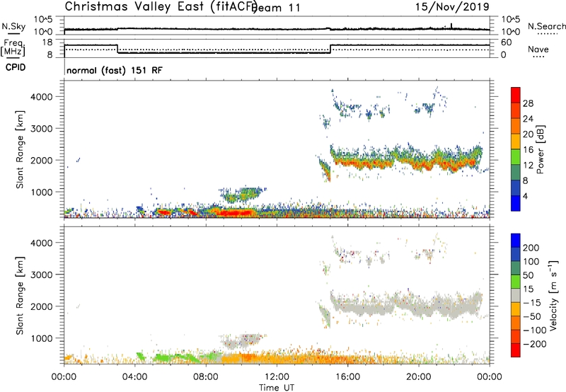Pick the light green 12–16 dB power segment
The image size is (566, 392).
coord(516,156)
